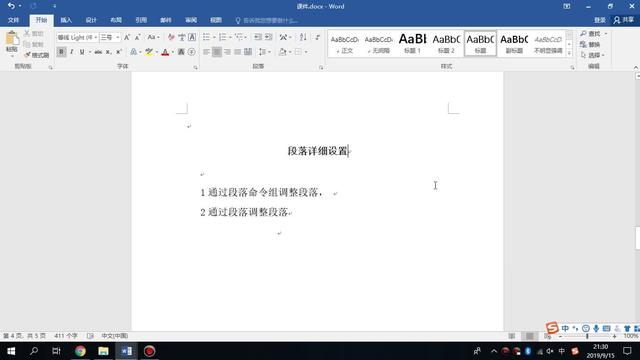640x360 pixels.
Task: Click the Cut scissors icon
Action: click(x=27, y=34)
